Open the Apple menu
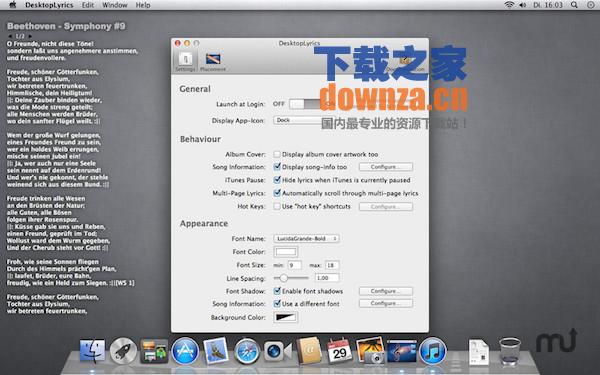600x375 pixels. [x=13, y=5]
